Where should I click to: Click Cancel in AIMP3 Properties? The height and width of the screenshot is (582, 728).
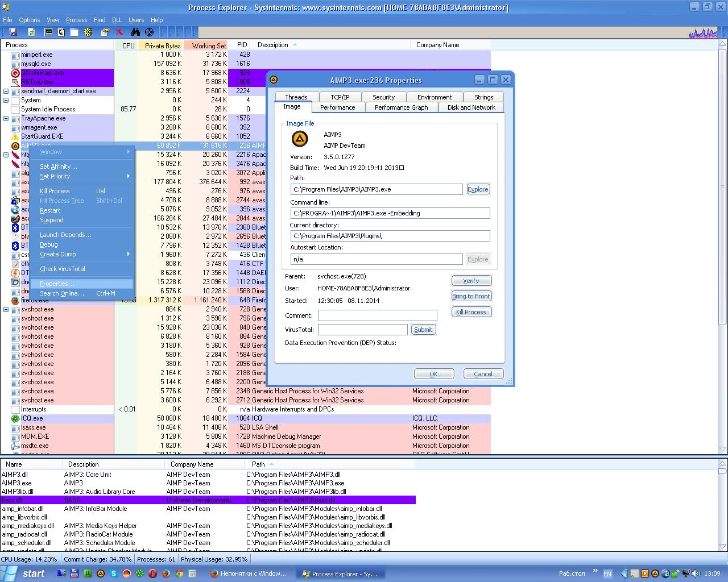[483, 374]
